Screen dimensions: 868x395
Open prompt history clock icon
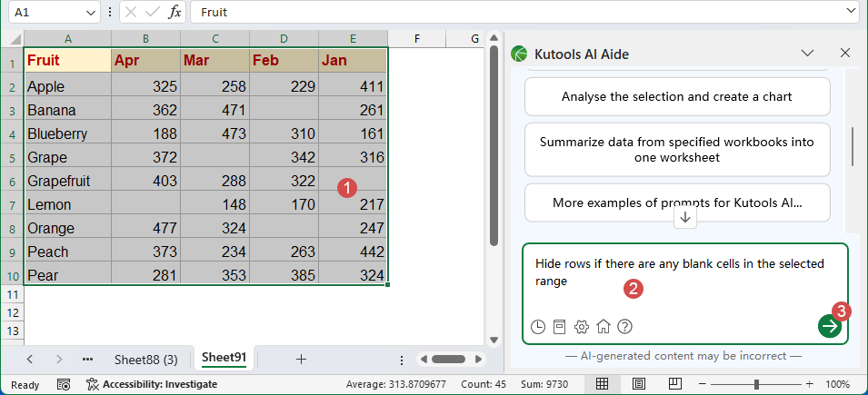(x=538, y=327)
